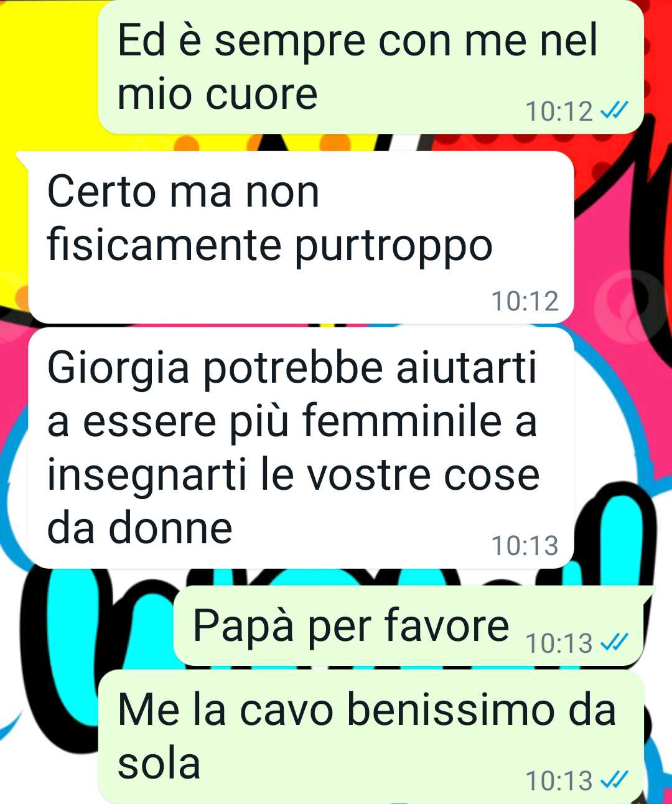Select the "Me la cavo benissimo" message bubble
Image resolution: width=672 pixels, height=804 pixels.
click(x=371, y=737)
